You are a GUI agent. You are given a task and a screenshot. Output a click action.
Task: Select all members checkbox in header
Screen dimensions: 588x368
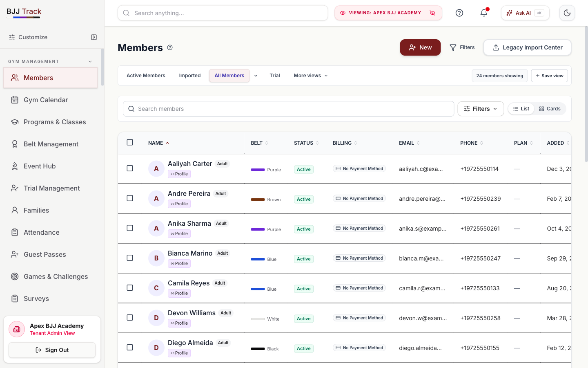coord(130,142)
